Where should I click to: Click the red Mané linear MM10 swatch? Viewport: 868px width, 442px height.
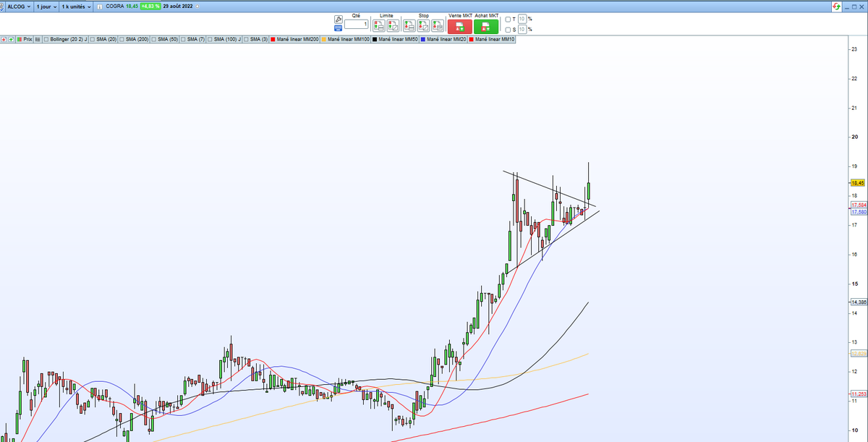point(472,39)
